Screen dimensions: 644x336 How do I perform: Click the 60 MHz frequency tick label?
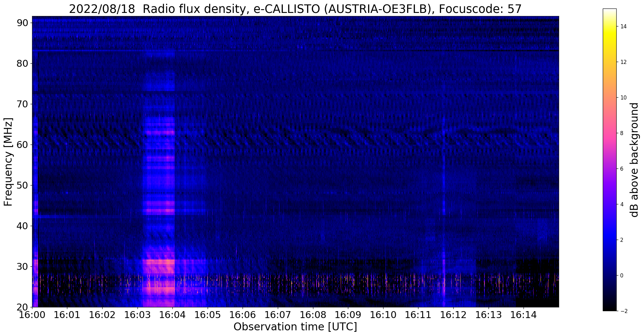point(22,145)
